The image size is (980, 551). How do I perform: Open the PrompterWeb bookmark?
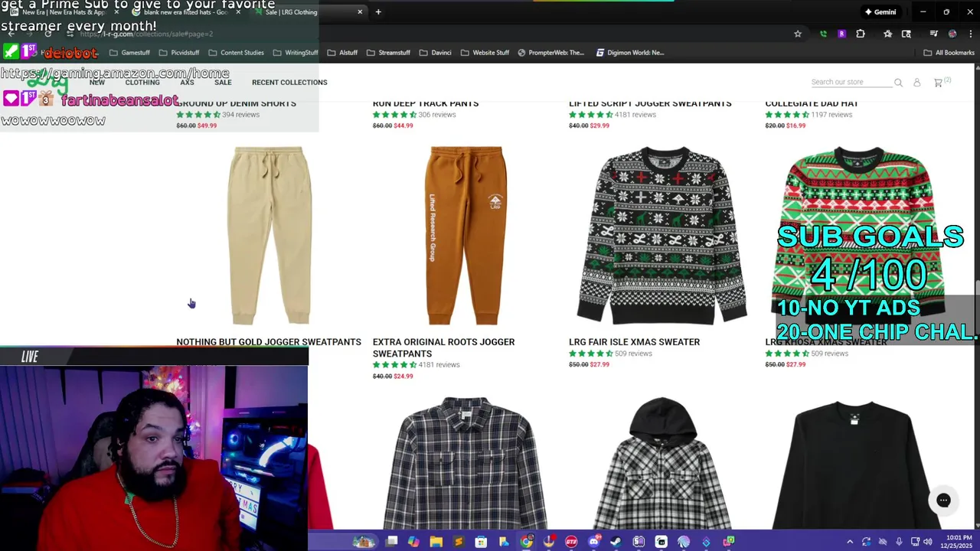tap(550, 53)
